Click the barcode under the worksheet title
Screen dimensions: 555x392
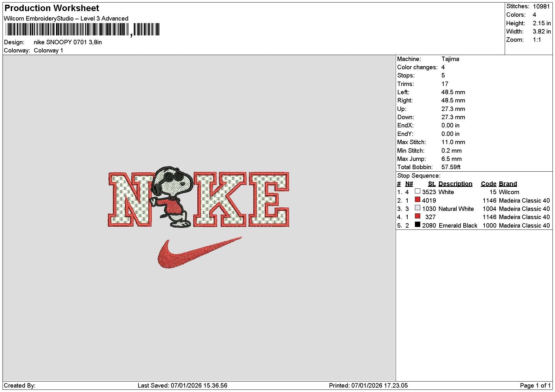coord(83,30)
